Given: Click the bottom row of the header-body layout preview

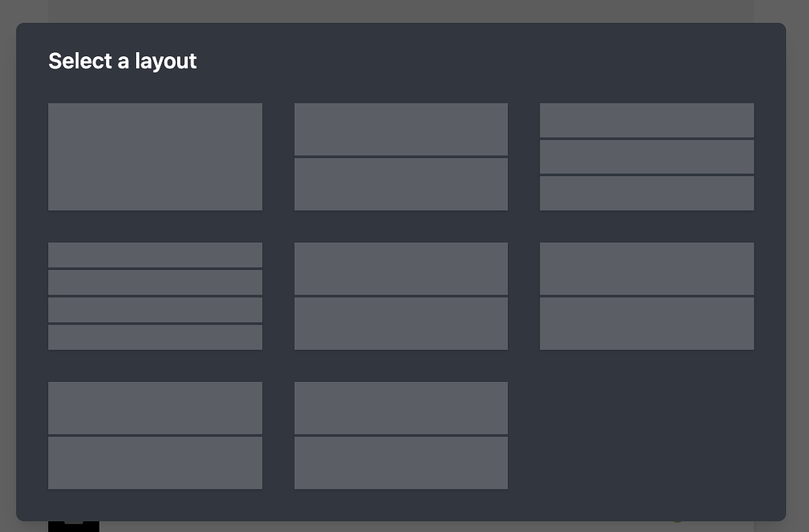Looking at the screenshot, I should 401,184.
